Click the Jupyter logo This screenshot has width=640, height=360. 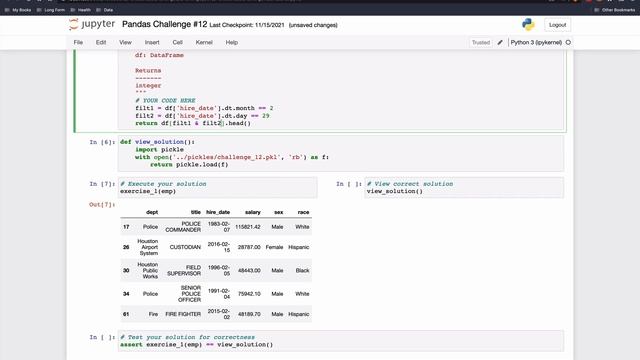(92, 24)
